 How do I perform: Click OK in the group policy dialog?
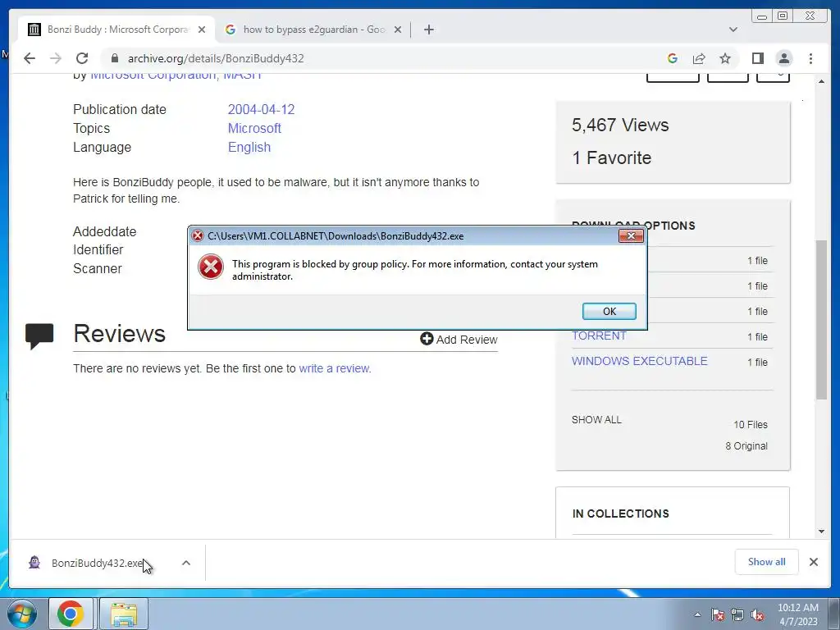pos(609,311)
